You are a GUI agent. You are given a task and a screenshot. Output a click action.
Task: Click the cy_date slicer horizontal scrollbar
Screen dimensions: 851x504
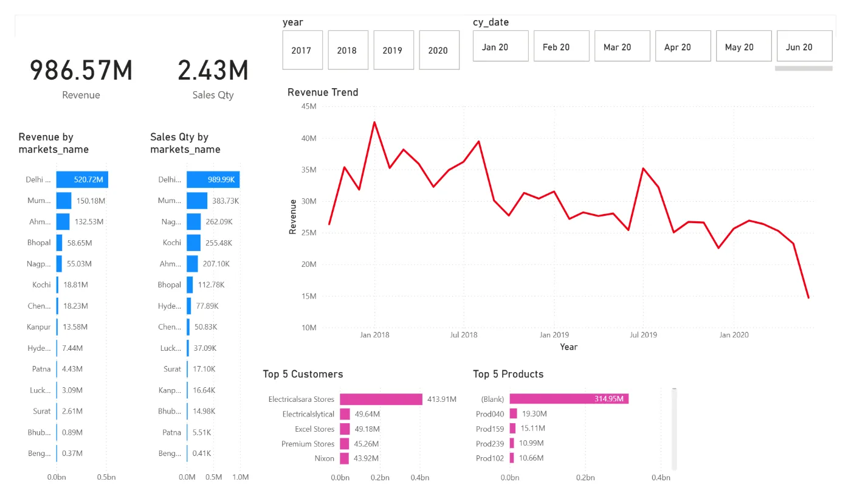(x=804, y=69)
